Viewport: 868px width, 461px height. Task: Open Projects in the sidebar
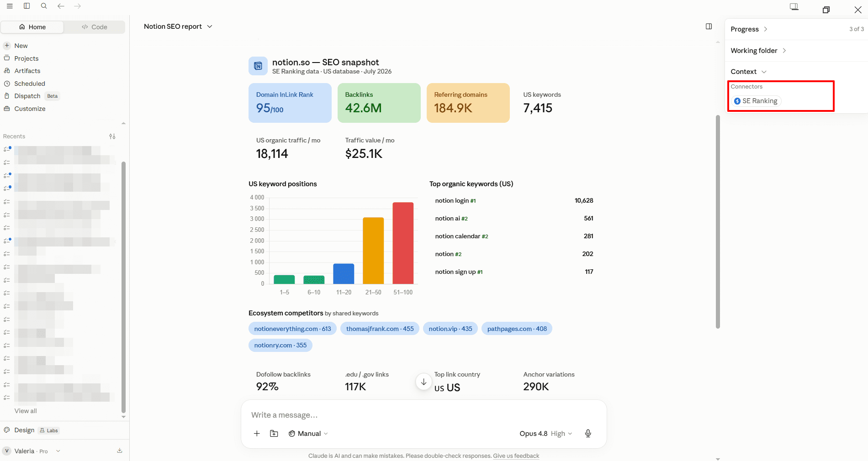tap(21, 58)
